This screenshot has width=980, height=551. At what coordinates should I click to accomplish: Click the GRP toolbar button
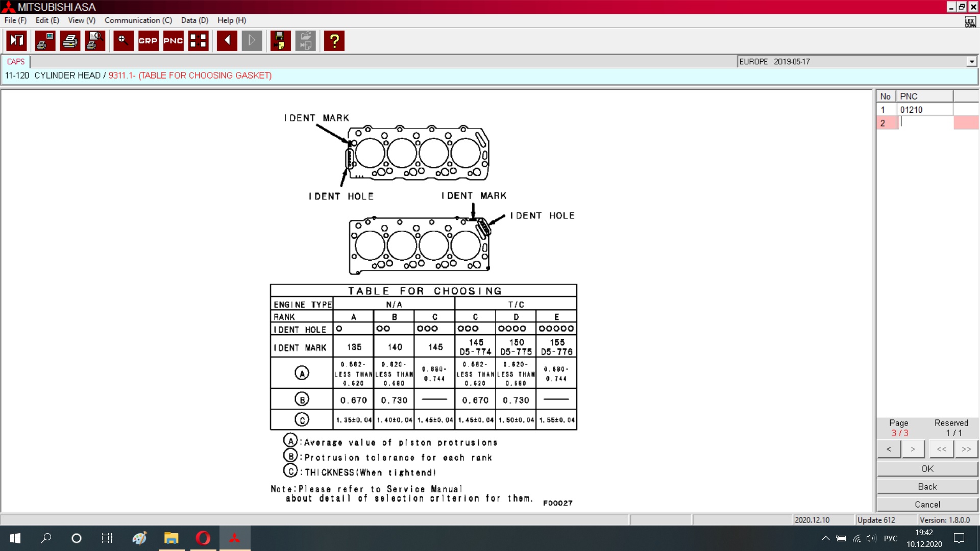[148, 41]
